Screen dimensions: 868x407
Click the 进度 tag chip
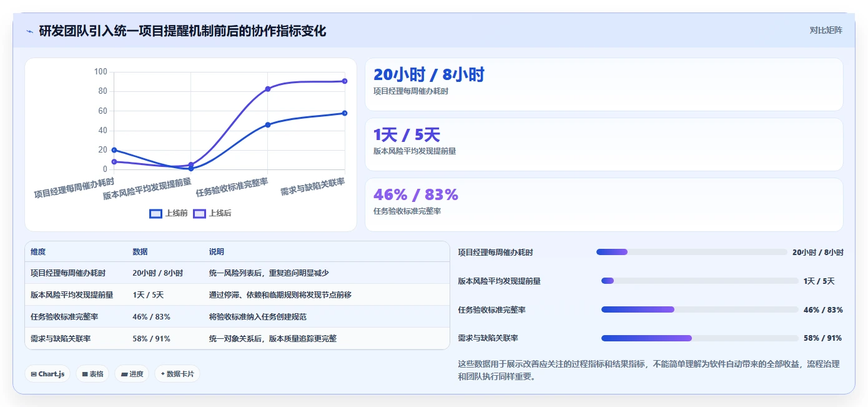pyautogui.click(x=132, y=374)
